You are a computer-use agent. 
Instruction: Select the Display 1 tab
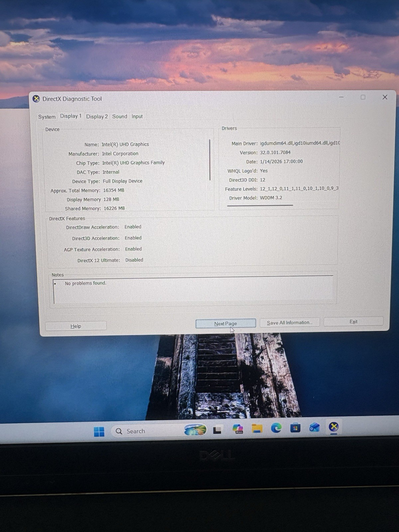click(x=70, y=116)
